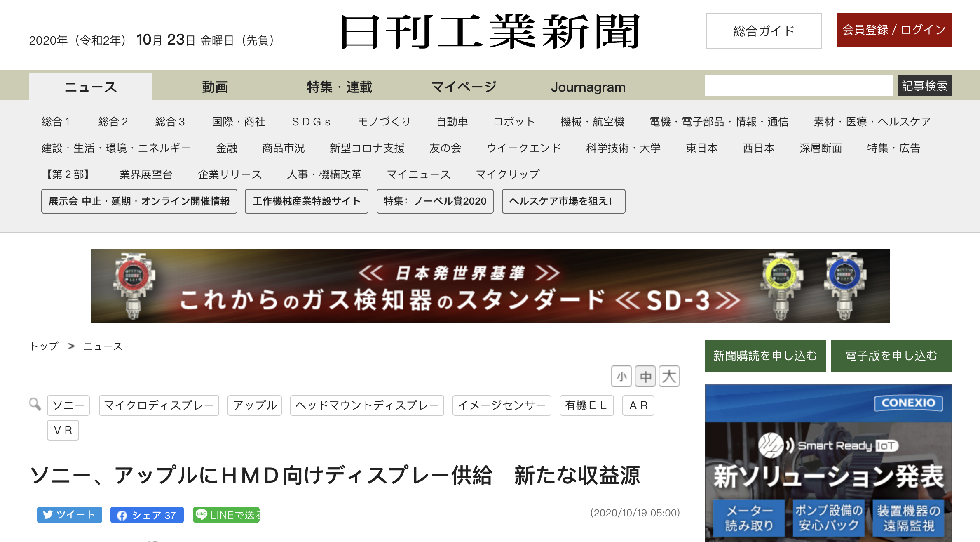Screen dimensions: 980x542
Task: Open the 動画 tab
Action: tap(215, 87)
